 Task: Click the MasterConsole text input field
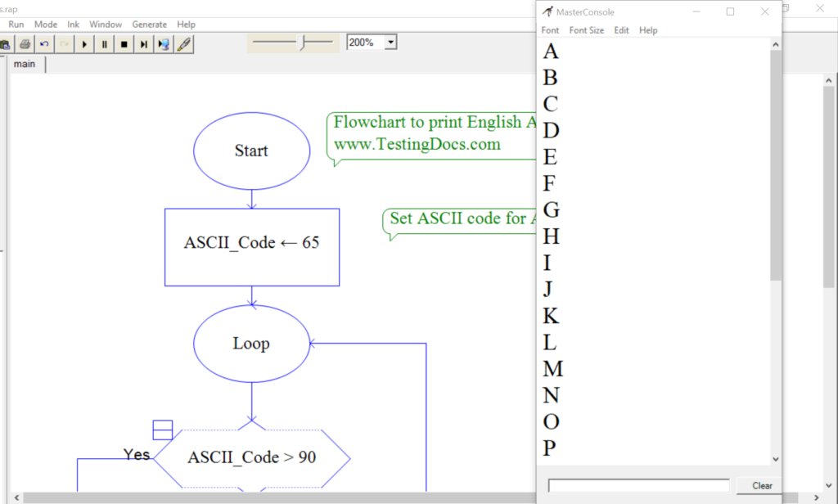point(638,485)
